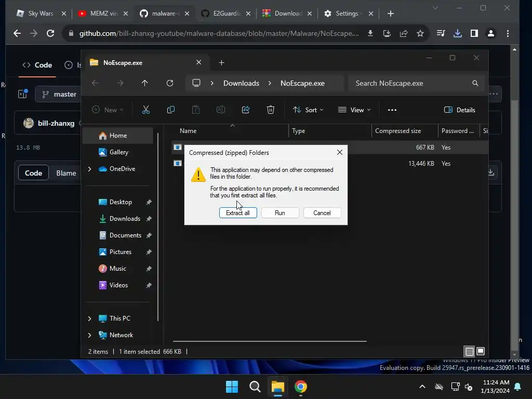The height and width of the screenshot is (399, 532).
Task: Bookmark this page with the star icon
Action: 420,33
